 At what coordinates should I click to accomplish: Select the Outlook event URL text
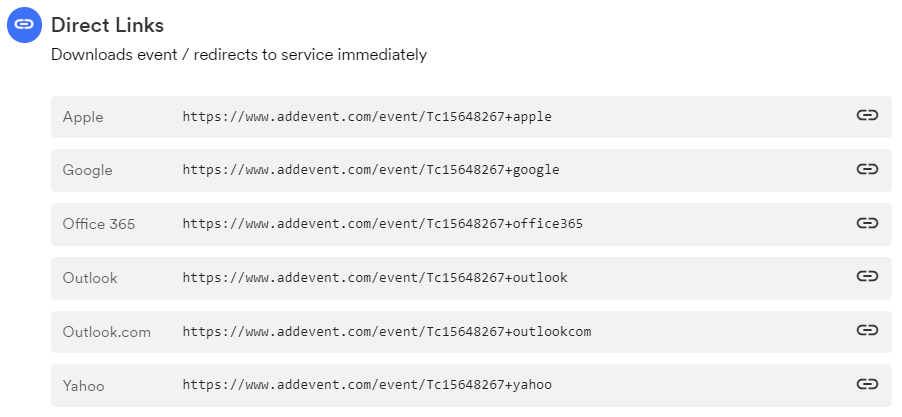375,277
